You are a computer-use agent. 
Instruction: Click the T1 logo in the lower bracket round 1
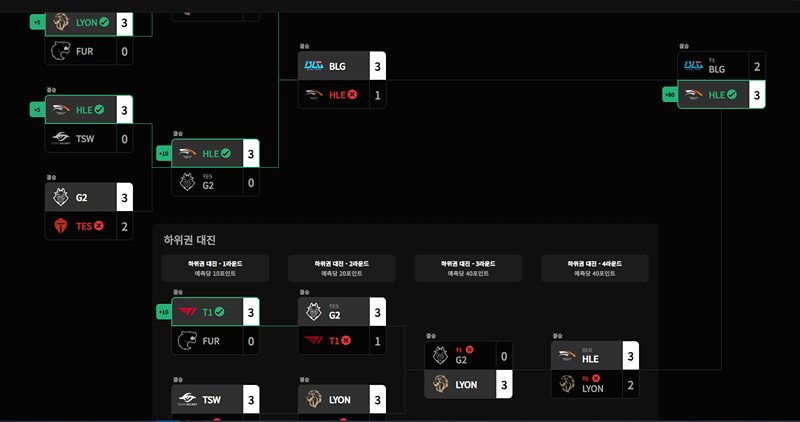(x=187, y=311)
